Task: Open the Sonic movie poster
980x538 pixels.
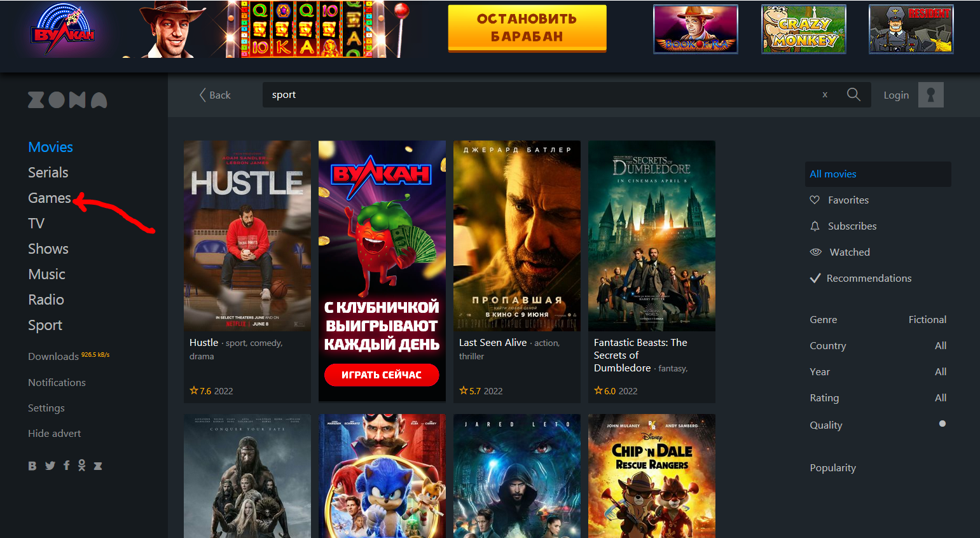Action: [382, 476]
